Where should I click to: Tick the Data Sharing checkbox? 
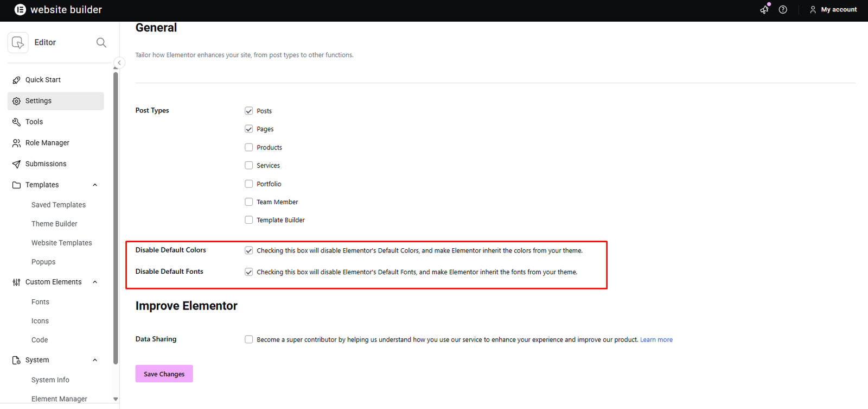click(x=248, y=339)
